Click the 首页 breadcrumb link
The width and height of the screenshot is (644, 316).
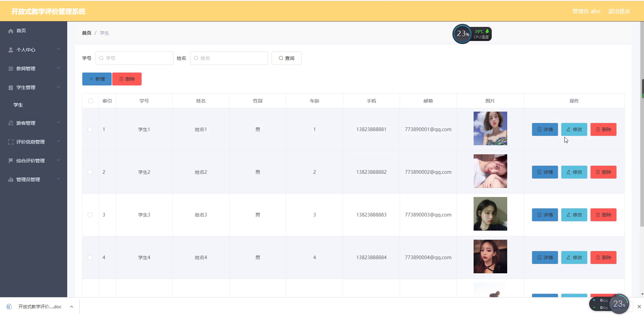tap(87, 33)
